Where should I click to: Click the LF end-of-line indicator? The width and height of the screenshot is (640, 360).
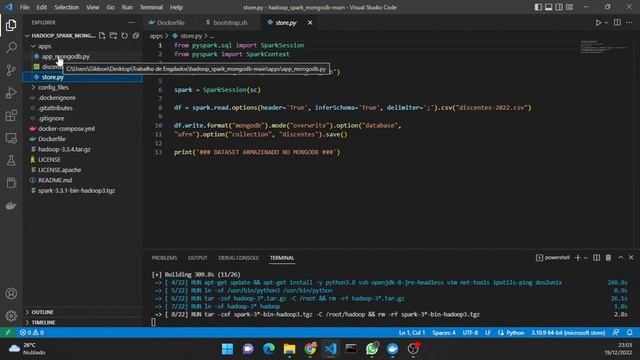point(488,333)
